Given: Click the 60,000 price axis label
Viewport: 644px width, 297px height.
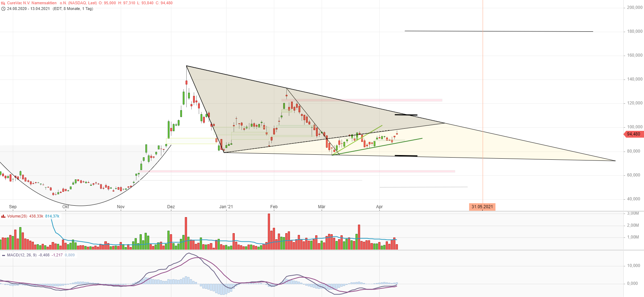Looking at the screenshot, I should coord(634,175).
